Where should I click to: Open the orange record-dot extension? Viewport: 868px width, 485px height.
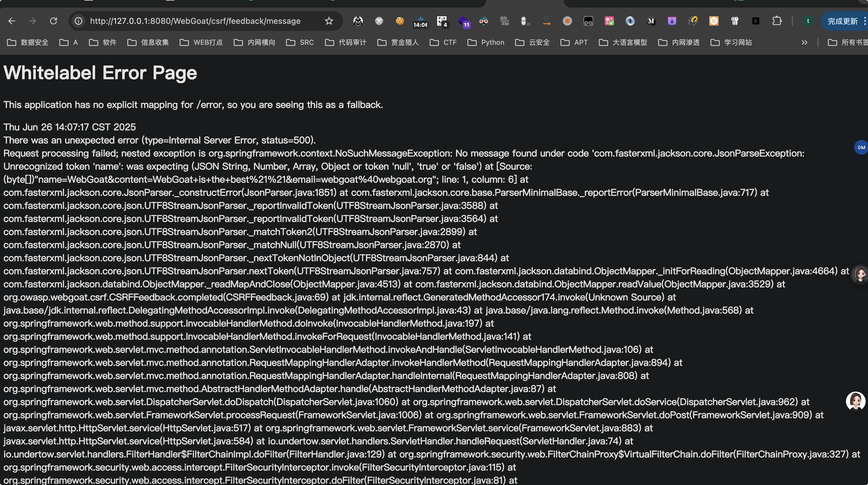tap(567, 21)
